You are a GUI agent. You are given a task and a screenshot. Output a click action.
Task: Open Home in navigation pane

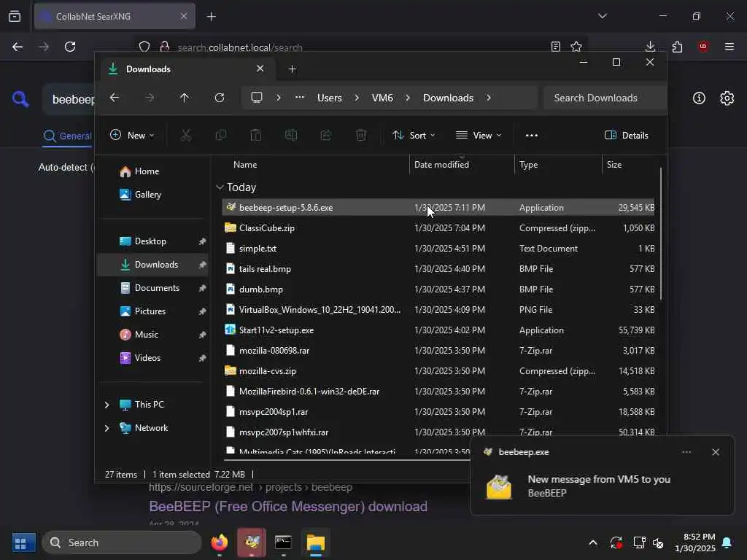(147, 171)
